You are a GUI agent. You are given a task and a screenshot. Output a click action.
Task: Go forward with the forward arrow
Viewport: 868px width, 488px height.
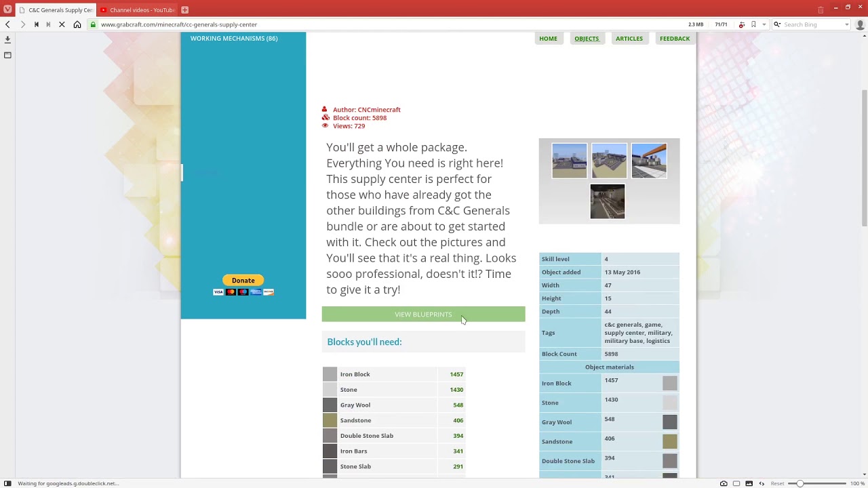point(22,24)
